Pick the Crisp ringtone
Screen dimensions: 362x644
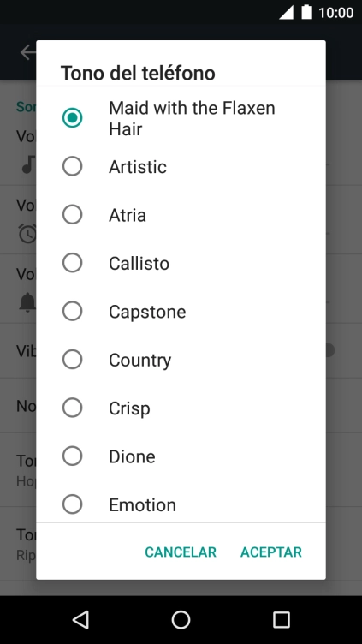click(x=181, y=408)
